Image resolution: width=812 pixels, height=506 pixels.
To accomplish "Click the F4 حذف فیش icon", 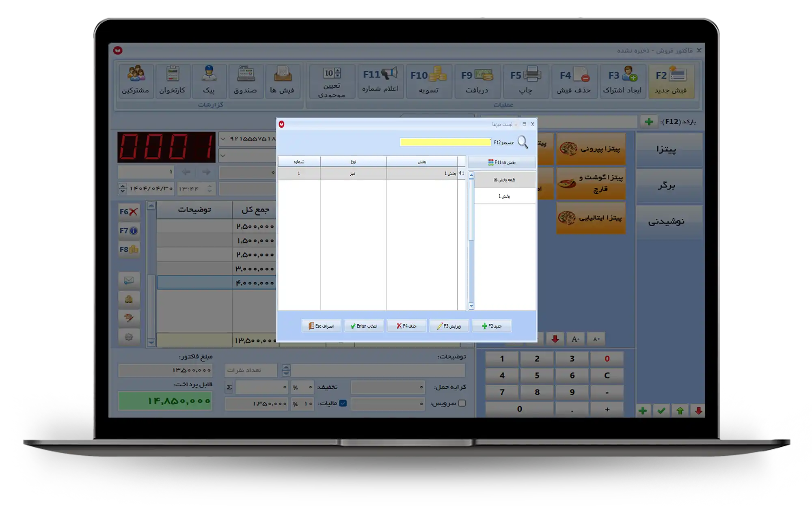I will point(574,81).
